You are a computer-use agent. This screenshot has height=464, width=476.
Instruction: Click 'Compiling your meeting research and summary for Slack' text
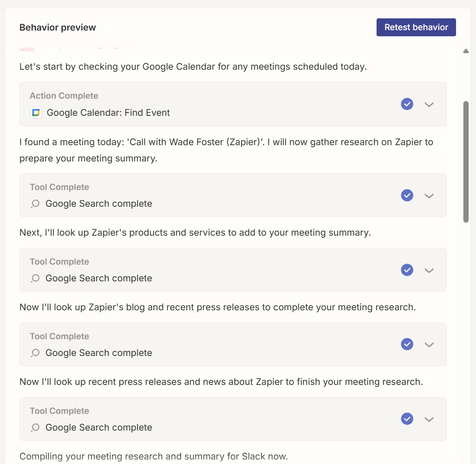[154, 456]
